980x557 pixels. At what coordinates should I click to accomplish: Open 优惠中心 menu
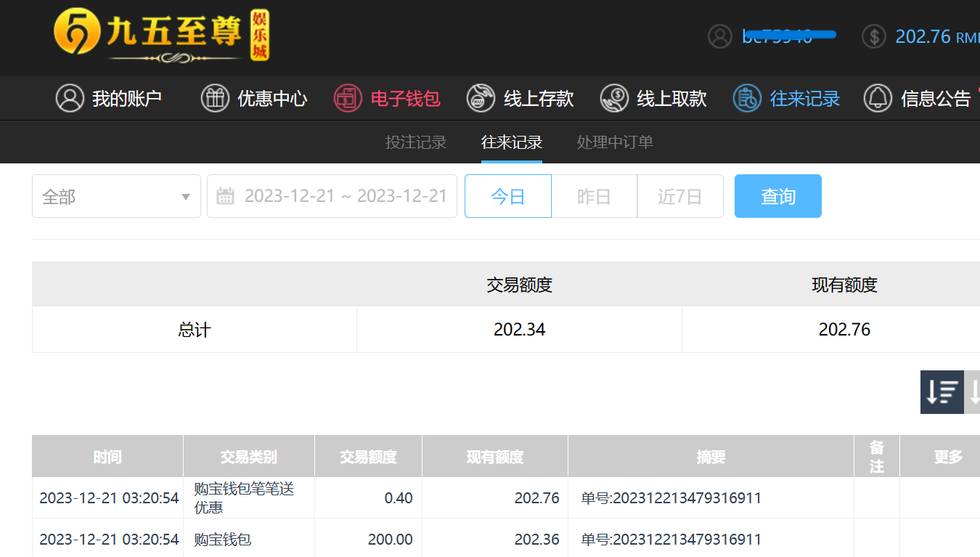[254, 98]
